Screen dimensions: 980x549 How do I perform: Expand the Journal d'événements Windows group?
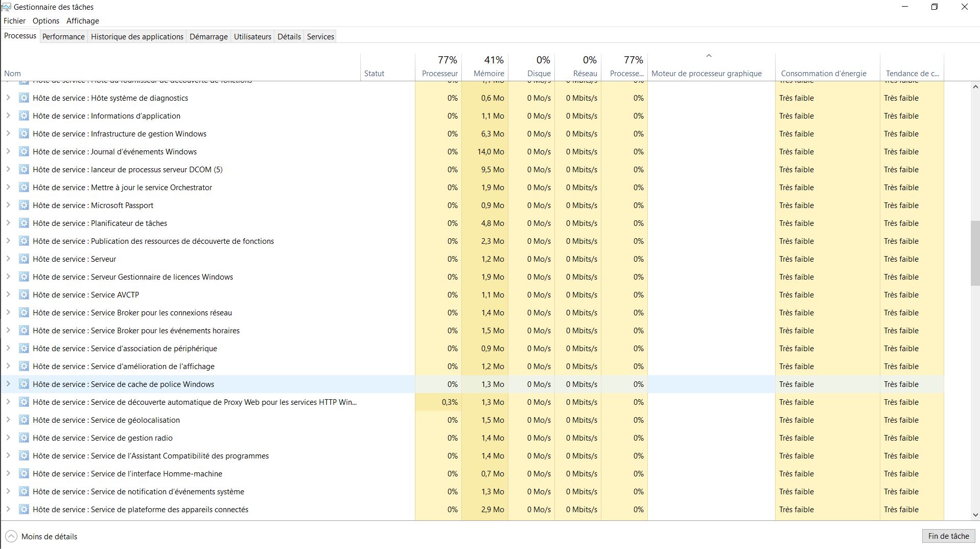tap(8, 151)
